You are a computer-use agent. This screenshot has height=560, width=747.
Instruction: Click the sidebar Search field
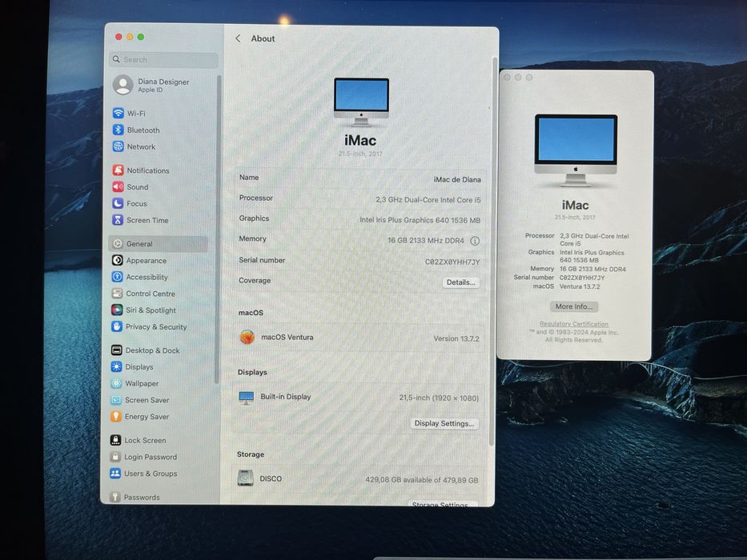(x=164, y=60)
